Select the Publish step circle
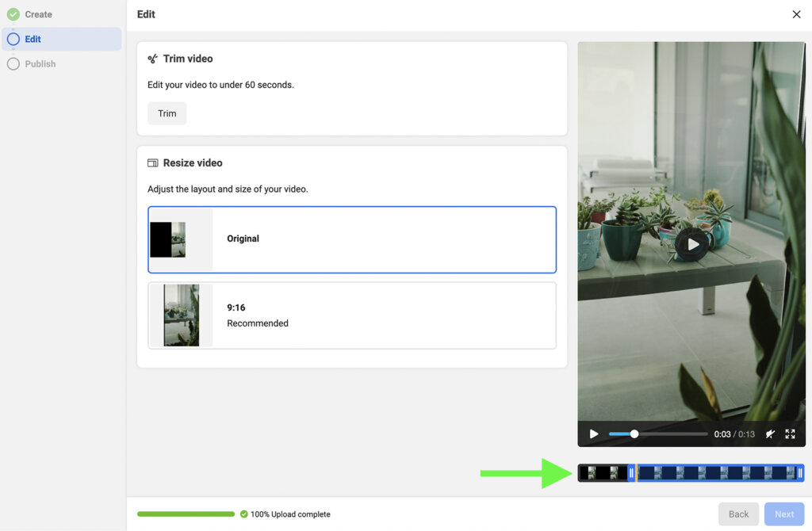812x531 pixels. pyautogui.click(x=12, y=64)
